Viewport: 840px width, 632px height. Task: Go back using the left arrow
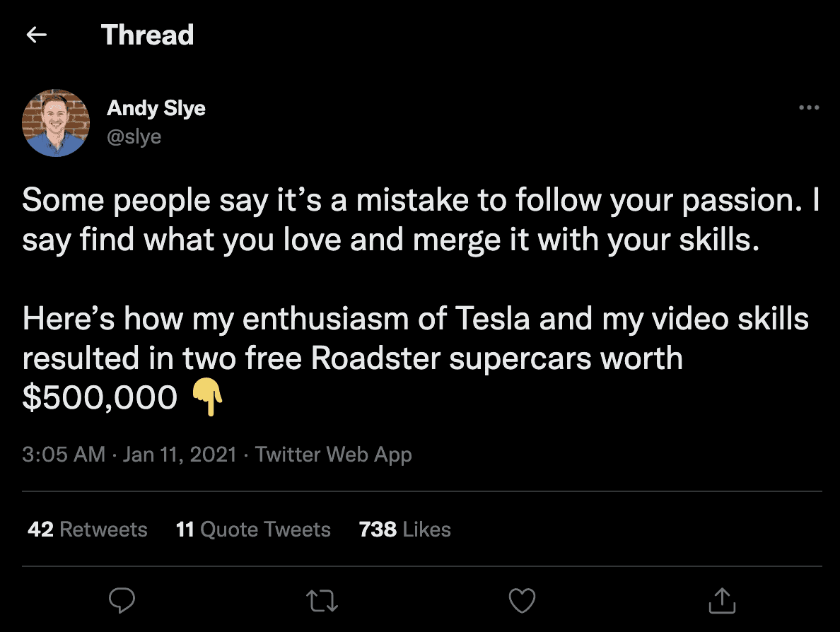click(x=36, y=35)
